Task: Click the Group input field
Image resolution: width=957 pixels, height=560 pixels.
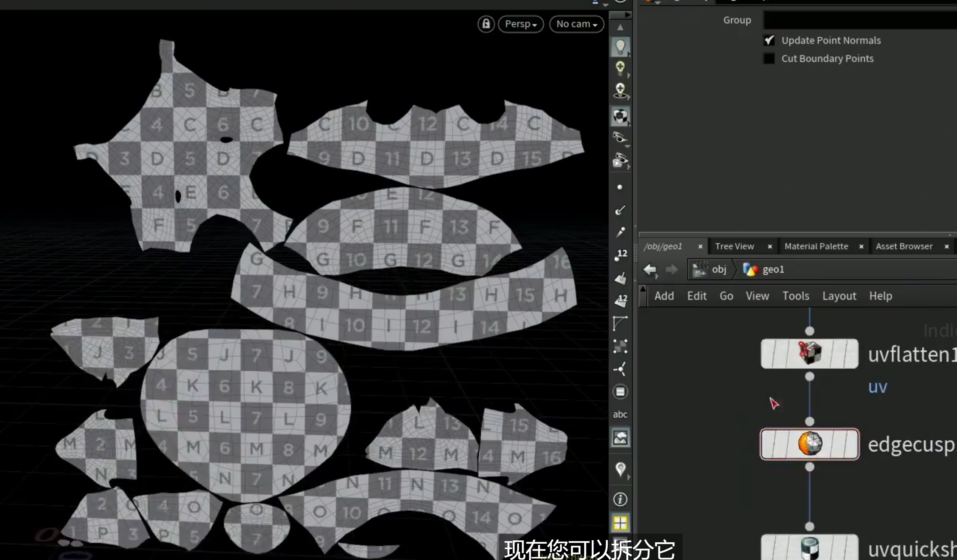Action: pos(860,20)
